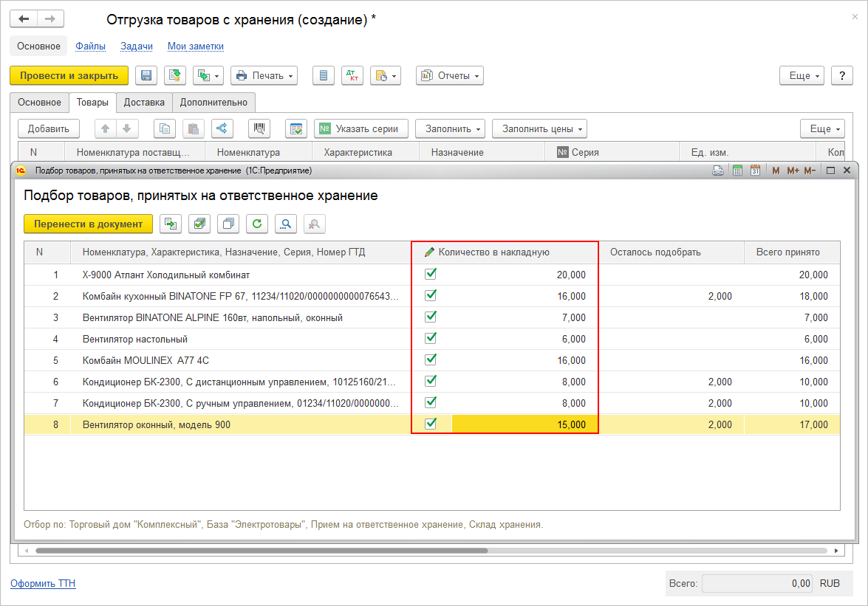
Task: Open the Доставка tab
Action: click(144, 103)
